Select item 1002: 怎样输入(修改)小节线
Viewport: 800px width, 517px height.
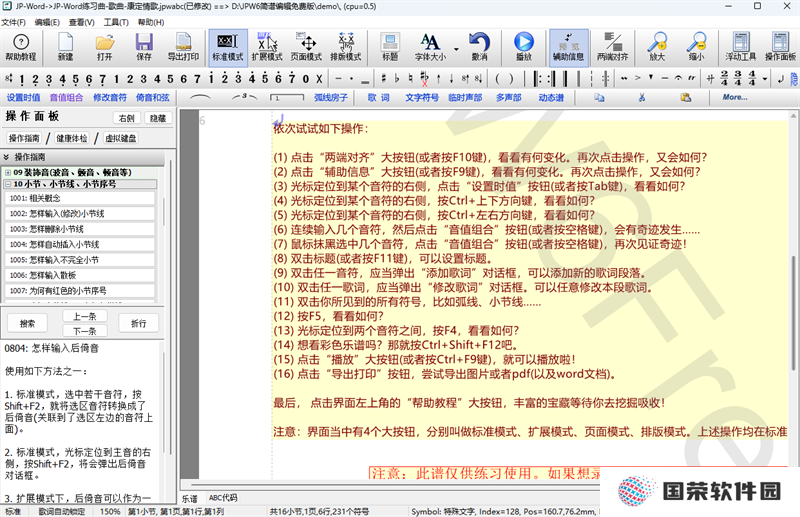[80, 213]
